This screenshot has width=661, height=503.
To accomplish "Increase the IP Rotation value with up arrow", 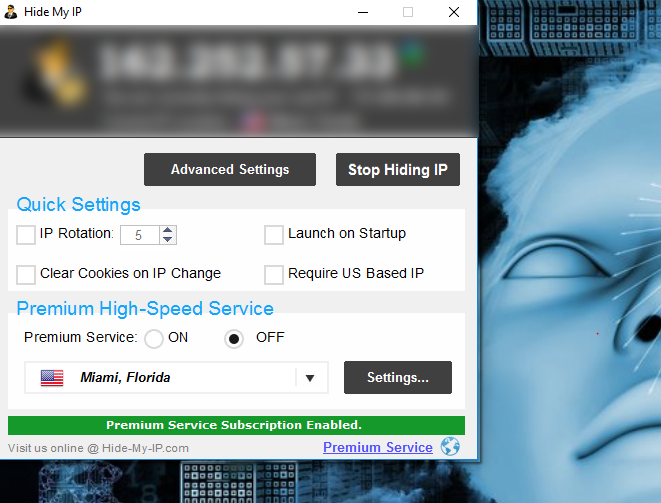I will pyautogui.click(x=167, y=230).
